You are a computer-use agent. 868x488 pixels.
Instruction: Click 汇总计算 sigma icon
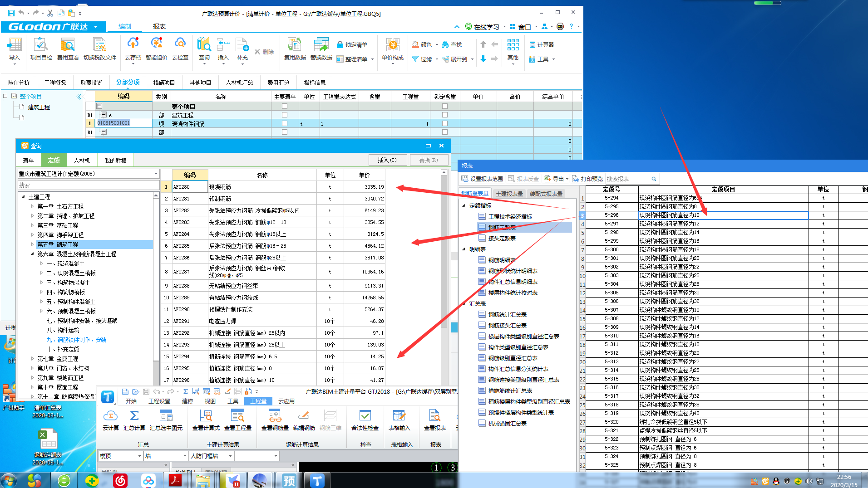tap(134, 420)
